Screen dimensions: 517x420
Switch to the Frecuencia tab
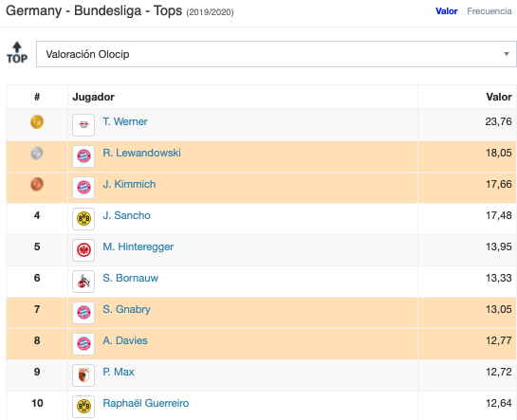pos(489,11)
